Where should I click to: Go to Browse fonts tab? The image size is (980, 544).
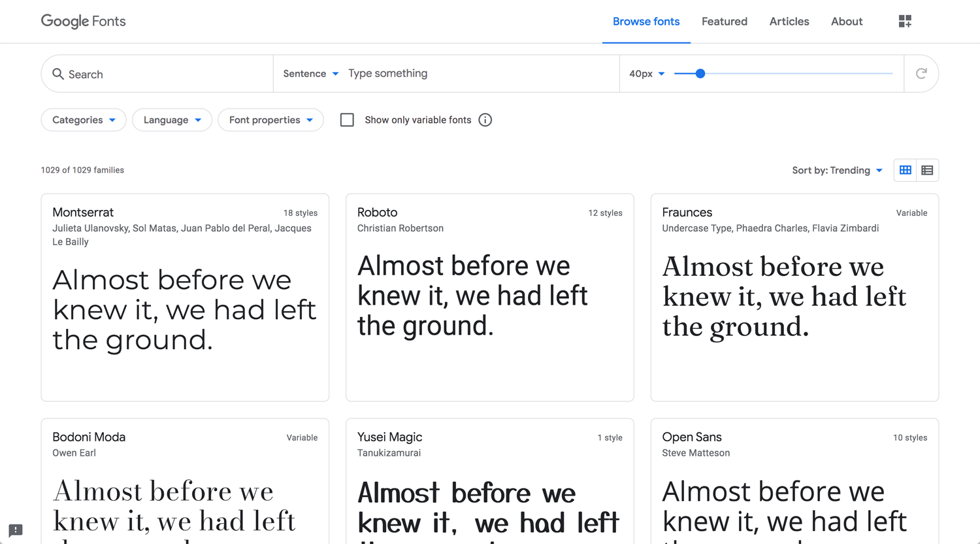646,22
